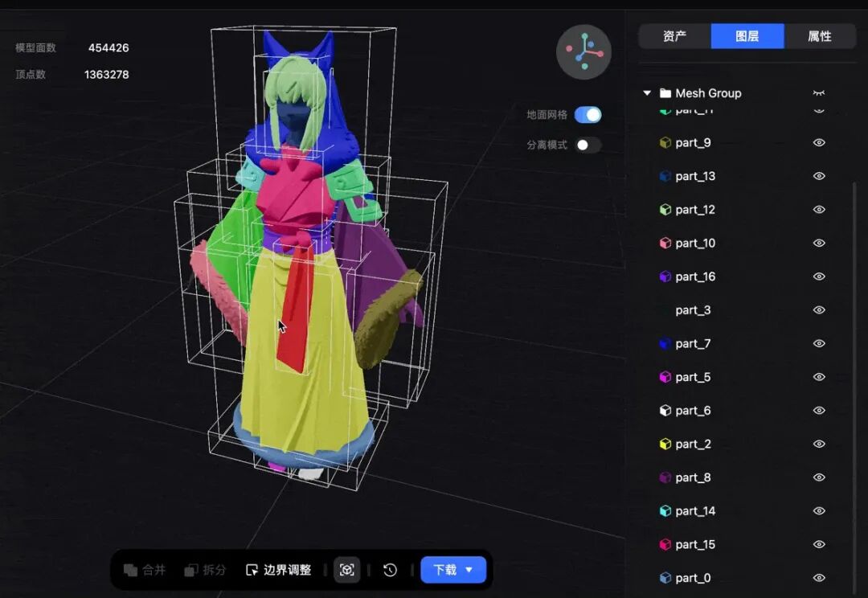Hide part_2 with its eye icon
This screenshot has width=868, height=598.
point(819,444)
